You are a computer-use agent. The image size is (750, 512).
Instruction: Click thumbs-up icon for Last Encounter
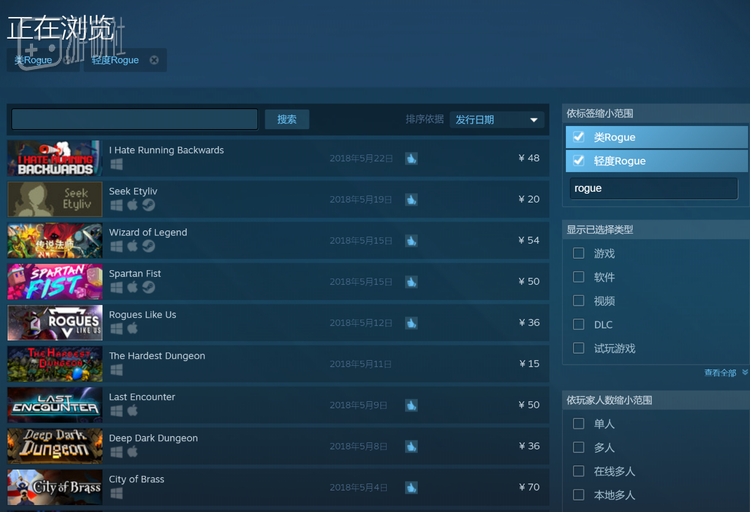411,405
